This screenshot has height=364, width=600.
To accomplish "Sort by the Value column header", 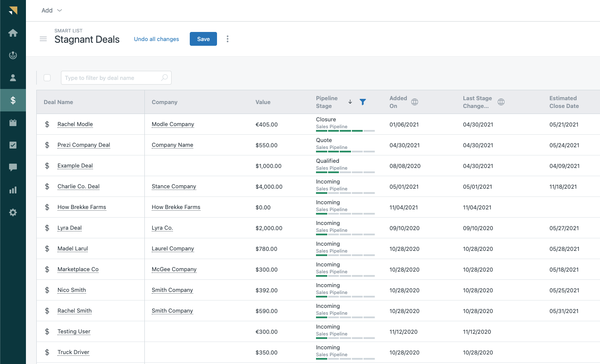I will [263, 102].
